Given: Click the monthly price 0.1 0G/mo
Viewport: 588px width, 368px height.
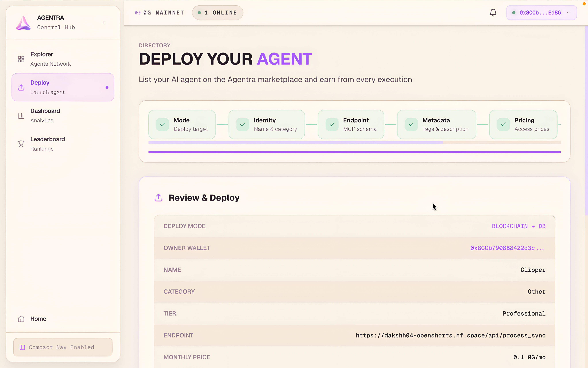Looking at the screenshot, I should [x=529, y=357].
